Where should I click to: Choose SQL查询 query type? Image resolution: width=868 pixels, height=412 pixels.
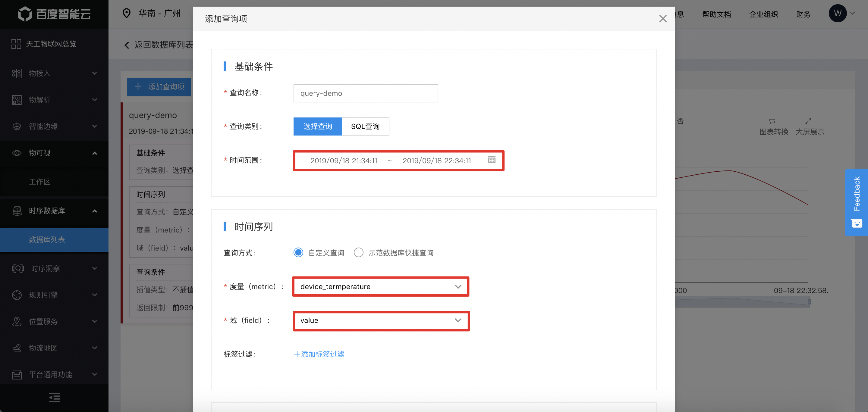[365, 126]
